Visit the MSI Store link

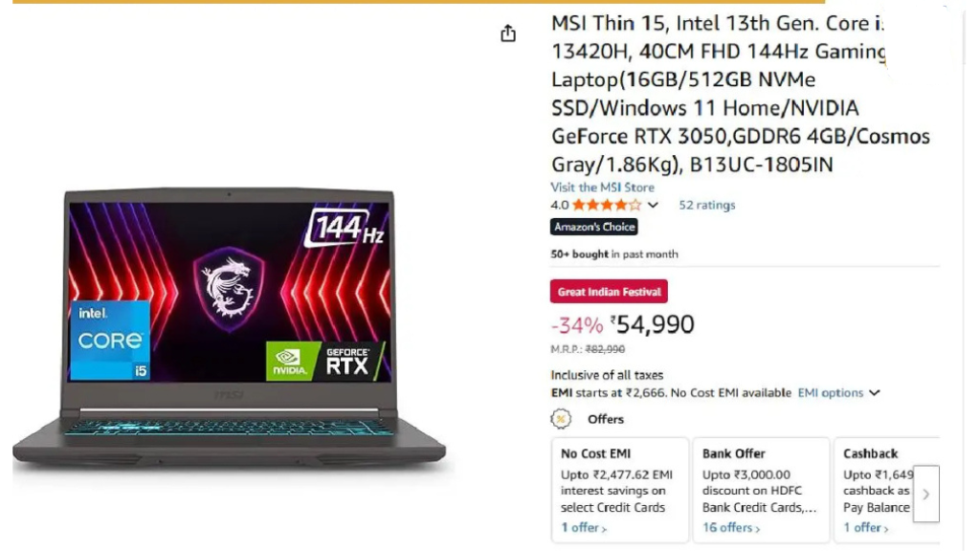pos(603,187)
